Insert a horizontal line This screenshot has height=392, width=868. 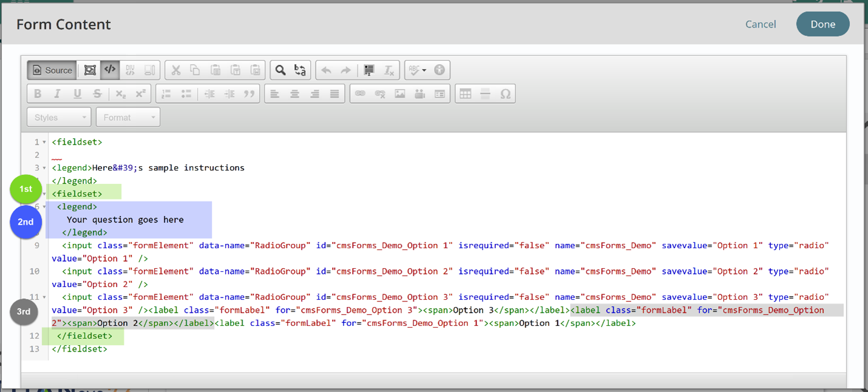(x=485, y=94)
